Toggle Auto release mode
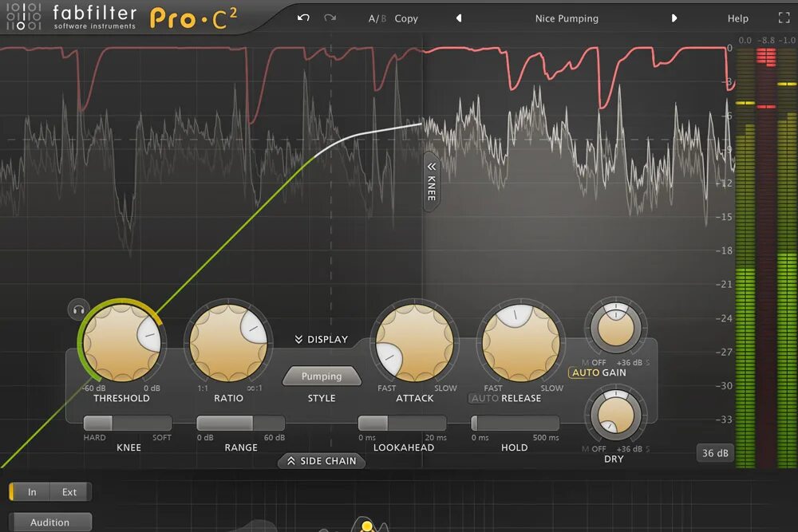This screenshot has height=532, width=798. [484, 398]
